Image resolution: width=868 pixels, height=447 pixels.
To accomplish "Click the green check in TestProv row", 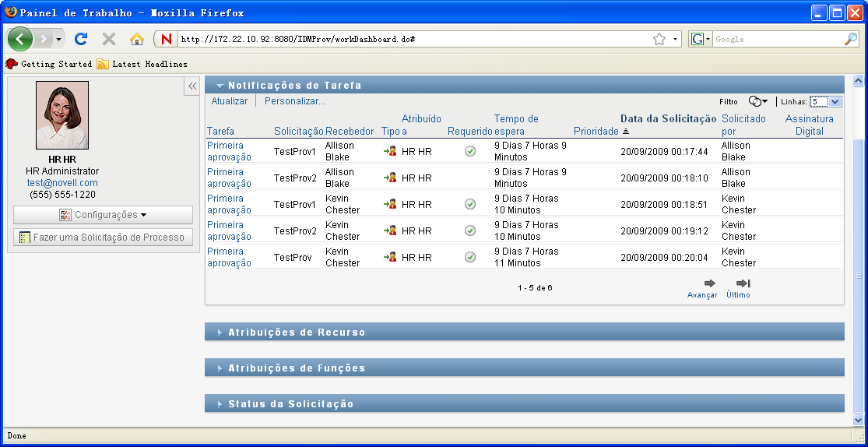I will coord(470,257).
